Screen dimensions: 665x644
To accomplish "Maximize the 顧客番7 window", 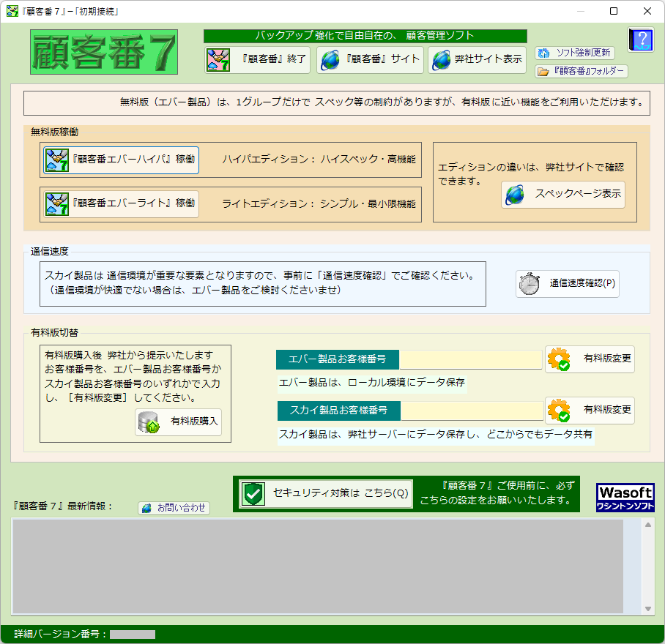I will click(614, 11).
